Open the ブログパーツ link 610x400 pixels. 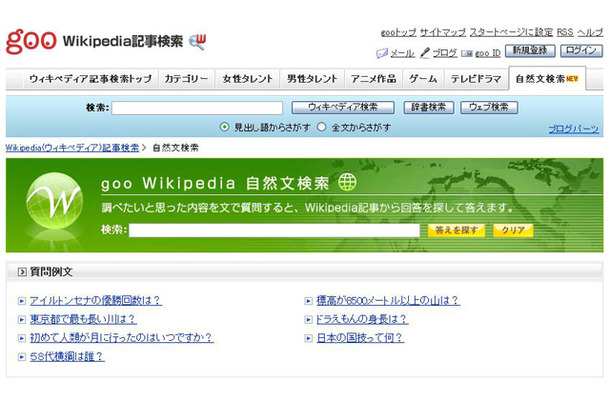click(x=573, y=129)
